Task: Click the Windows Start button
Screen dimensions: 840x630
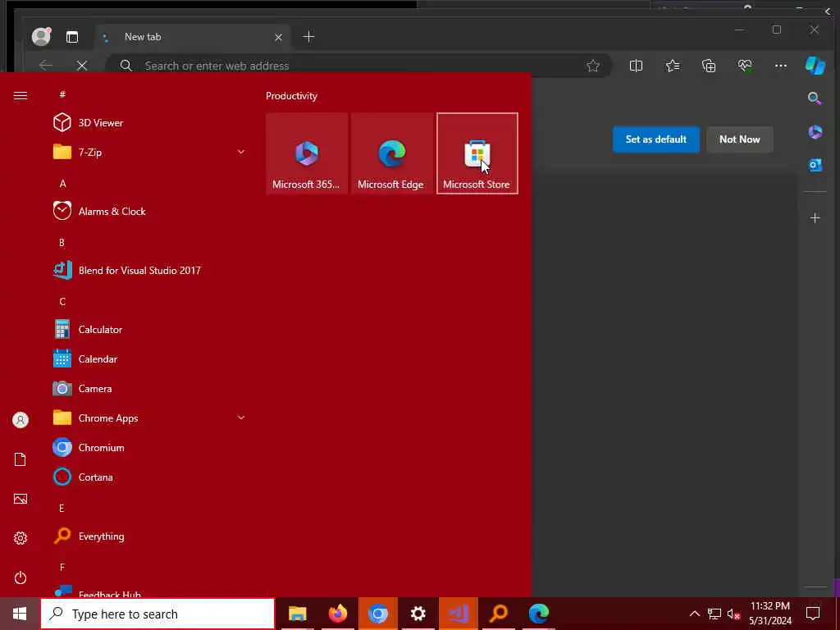Action: coord(20,614)
